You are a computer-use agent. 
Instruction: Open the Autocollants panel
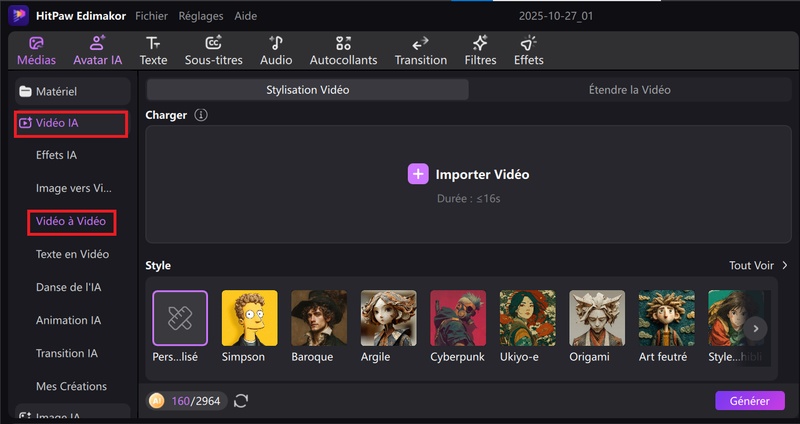point(343,51)
